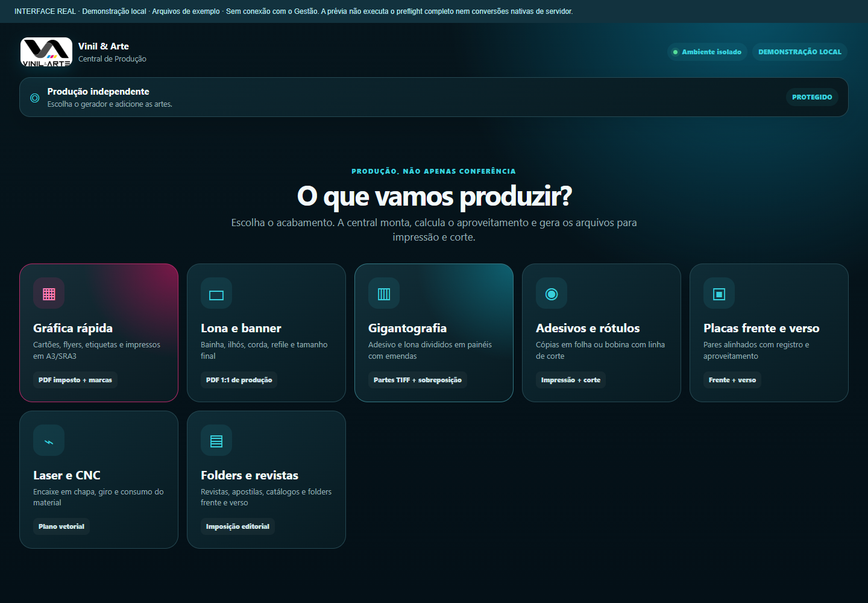Screen dimensions: 868x603
Task: Click 'Escolha o gerador e adicione as artes.'
Action: click(x=110, y=104)
